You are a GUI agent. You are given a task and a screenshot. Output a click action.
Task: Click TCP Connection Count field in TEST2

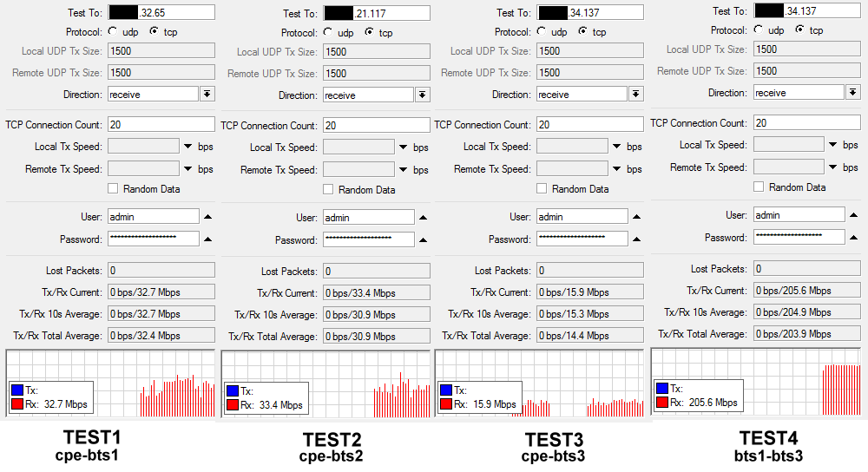coord(377,126)
